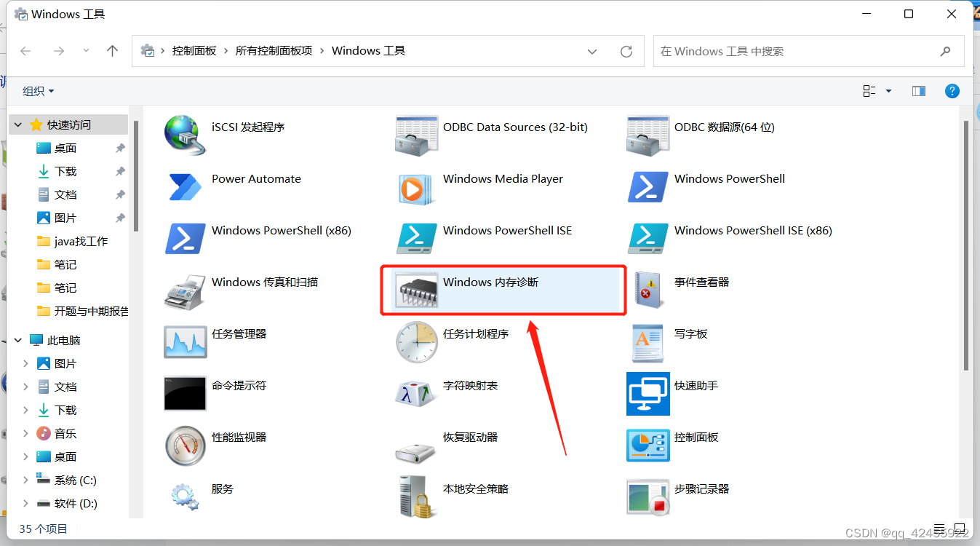Expand the 系统 (C:) drive node
The image size is (980, 546).
(25, 480)
